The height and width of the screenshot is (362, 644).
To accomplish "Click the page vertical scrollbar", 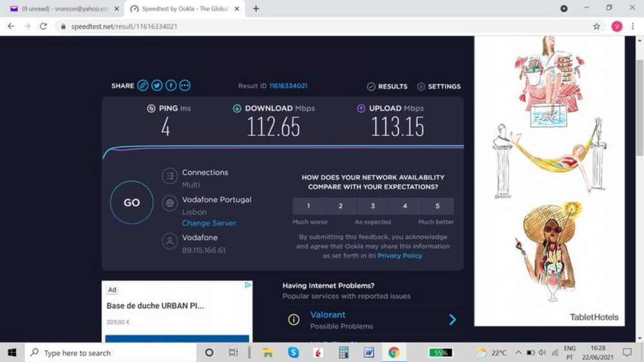I will 639,108.
